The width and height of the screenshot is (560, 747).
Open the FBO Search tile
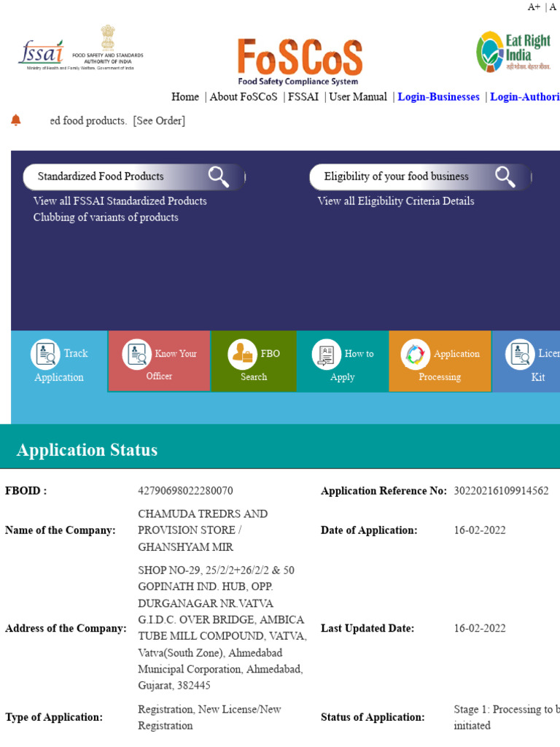click(254, 361)
